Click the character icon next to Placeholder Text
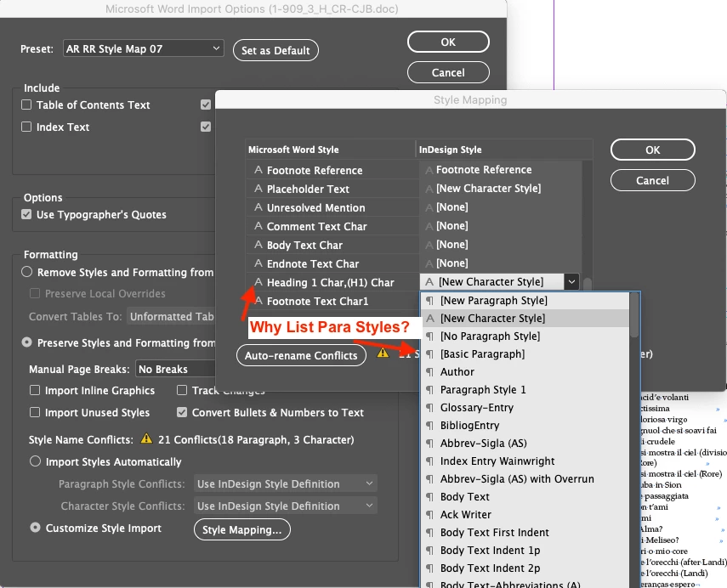727x588 pixels. (x=258, y=189)
